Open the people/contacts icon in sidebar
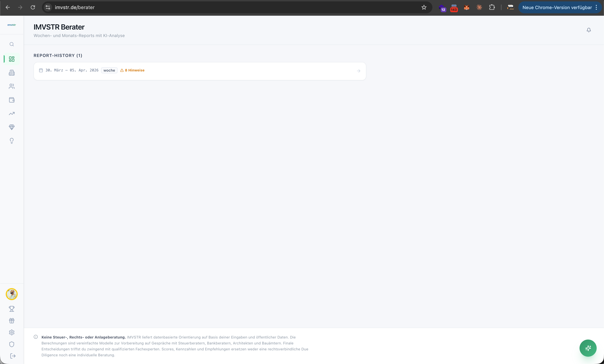 point(12,86)
